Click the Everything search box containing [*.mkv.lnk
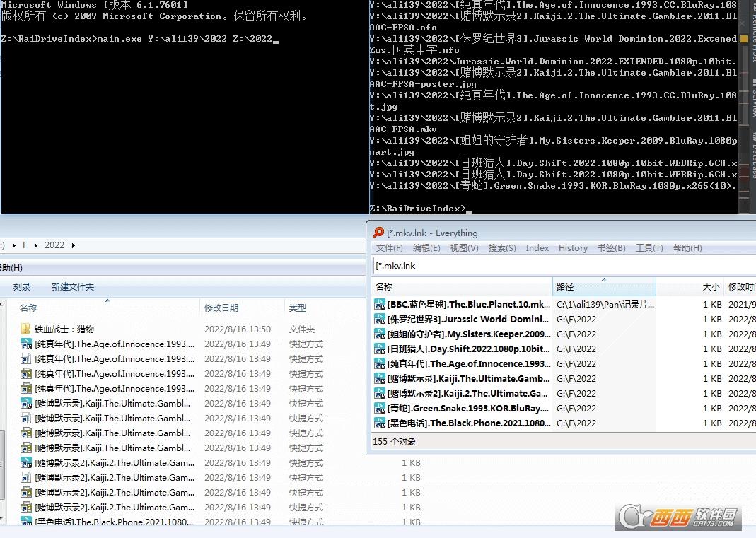 564,266
